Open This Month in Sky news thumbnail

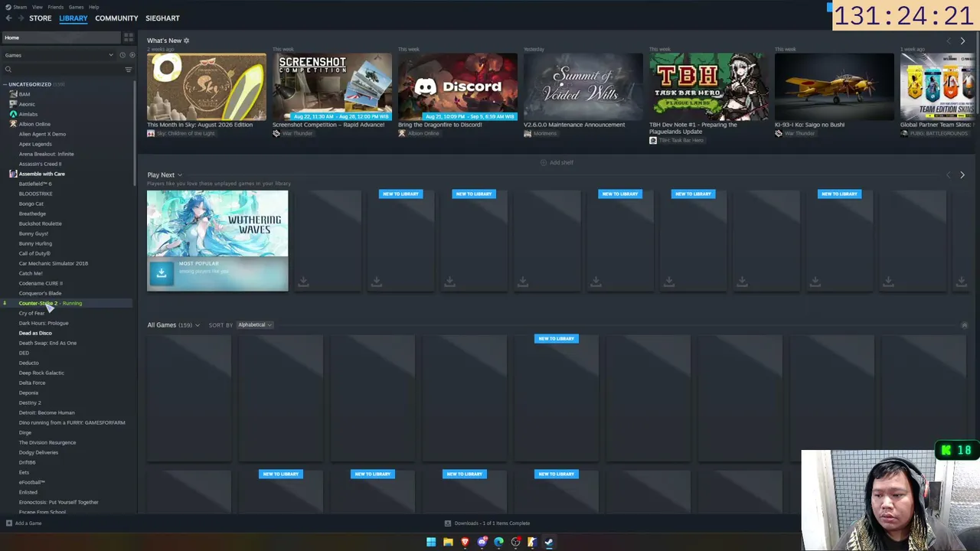pos(207,86)
